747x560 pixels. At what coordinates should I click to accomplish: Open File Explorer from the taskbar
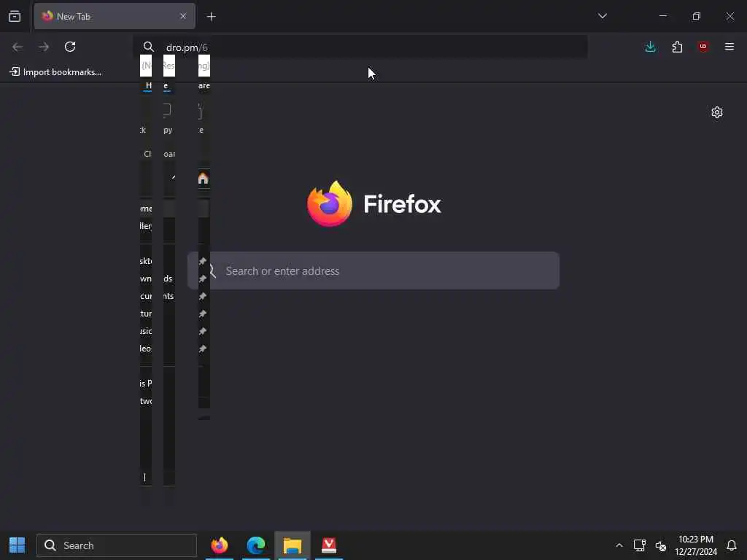click(x=293, y=545)
